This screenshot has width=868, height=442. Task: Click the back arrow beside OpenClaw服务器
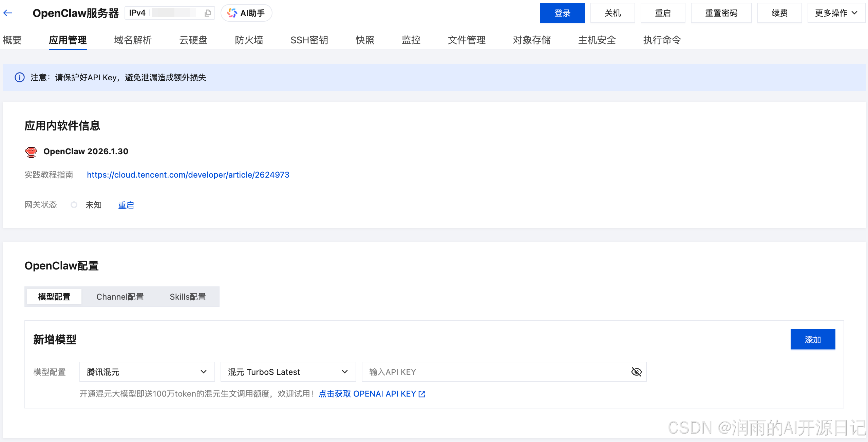[x=7, y=13]
